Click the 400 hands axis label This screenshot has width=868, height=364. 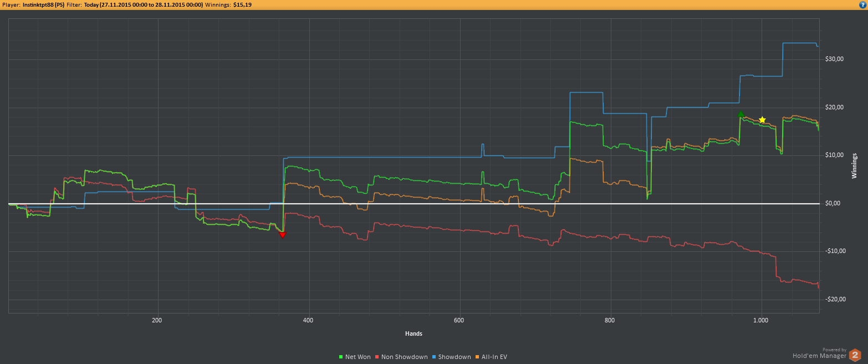(308, 320)
